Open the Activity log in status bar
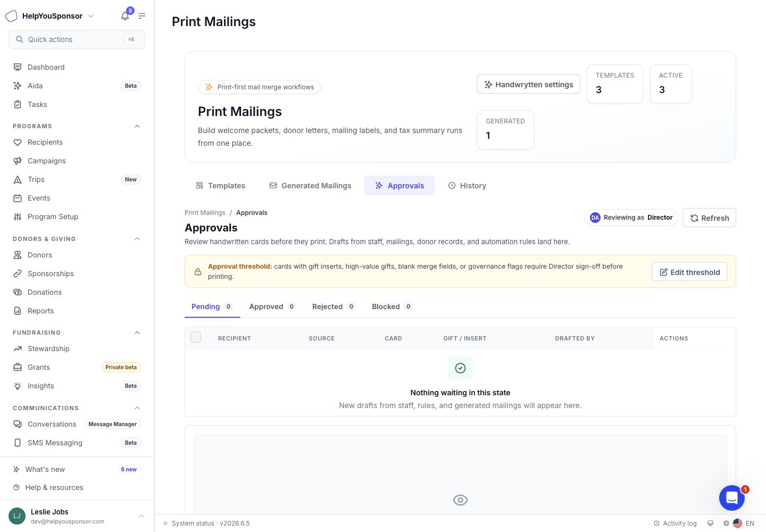 point(675,523)
